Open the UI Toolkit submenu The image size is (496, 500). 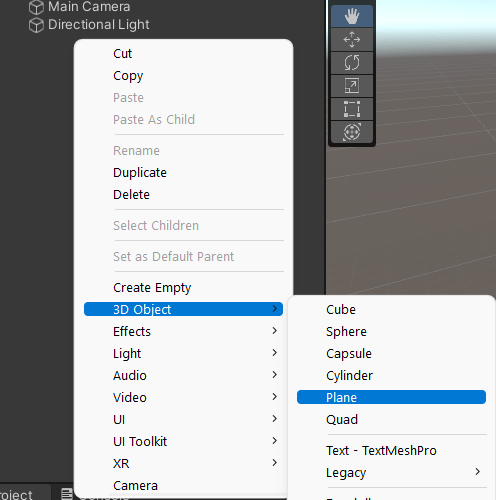tap(183, 442)
